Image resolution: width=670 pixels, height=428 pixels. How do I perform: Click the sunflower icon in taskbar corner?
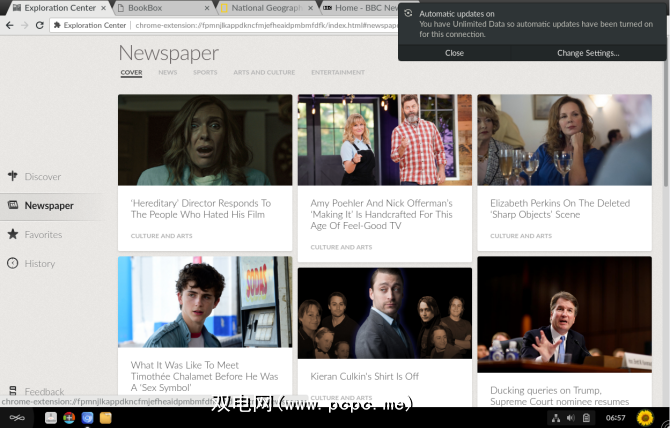(x=645, y=417)
